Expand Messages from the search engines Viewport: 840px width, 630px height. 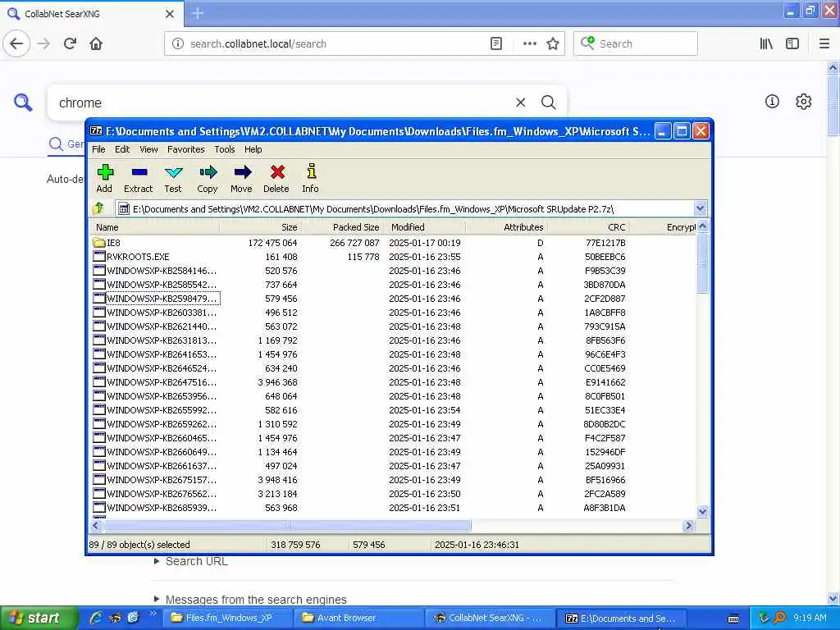[x=250, y=600]
